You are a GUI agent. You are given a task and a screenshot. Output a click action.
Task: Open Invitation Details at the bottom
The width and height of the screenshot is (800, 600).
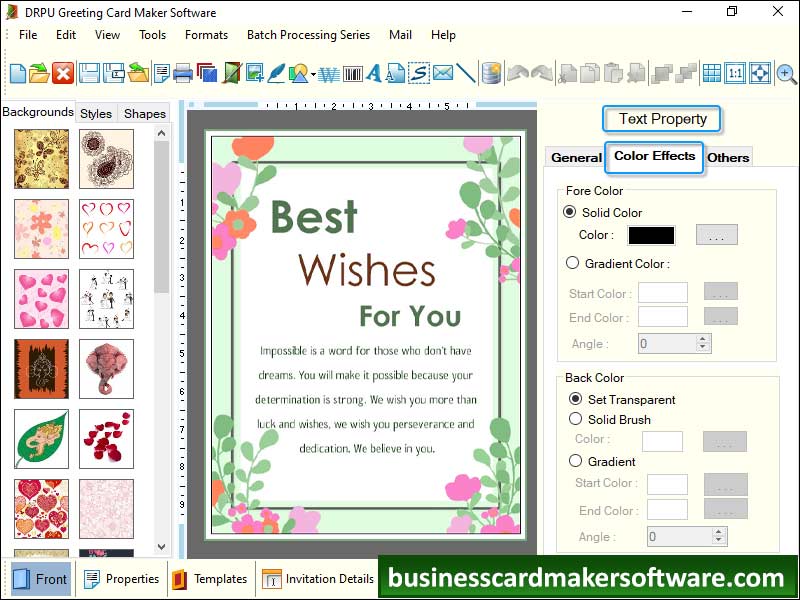[x=319, y=579]
